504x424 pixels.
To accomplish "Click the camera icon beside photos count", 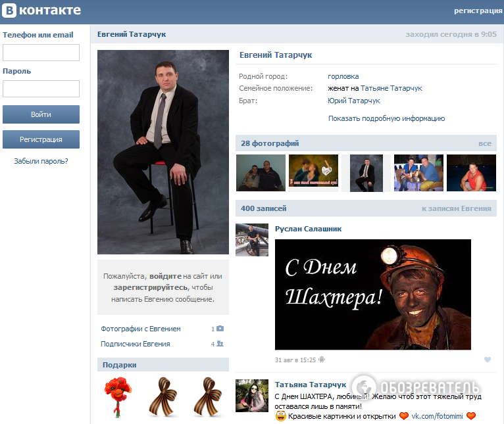I will [220, 329].
